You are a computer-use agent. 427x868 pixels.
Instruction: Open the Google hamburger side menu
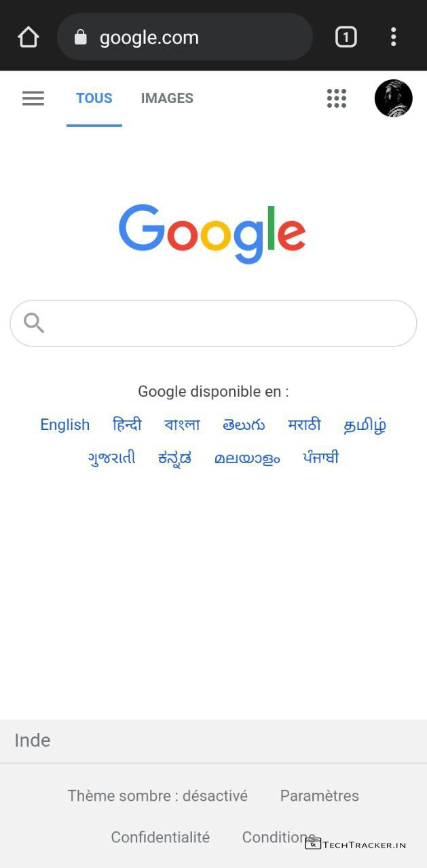[x=33, y=98]
